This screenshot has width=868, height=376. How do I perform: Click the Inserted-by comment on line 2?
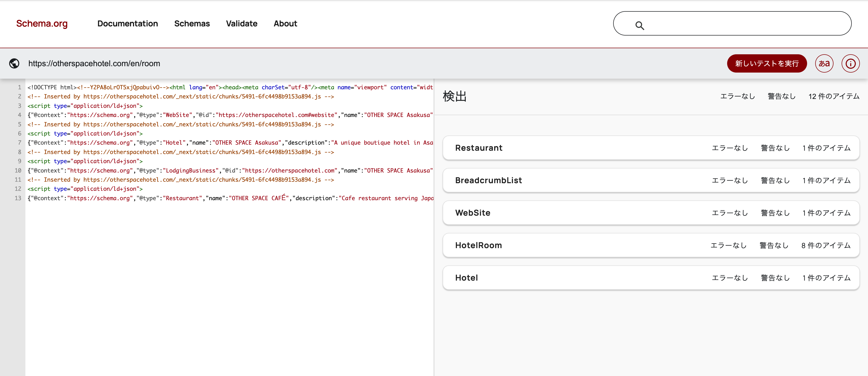point(181,96)
